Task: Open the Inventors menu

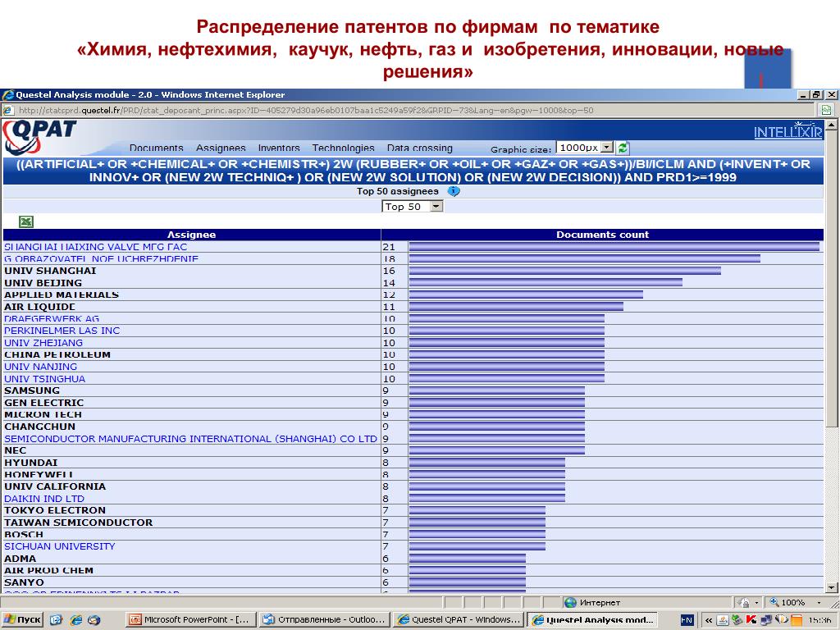Action: point(279,148)
